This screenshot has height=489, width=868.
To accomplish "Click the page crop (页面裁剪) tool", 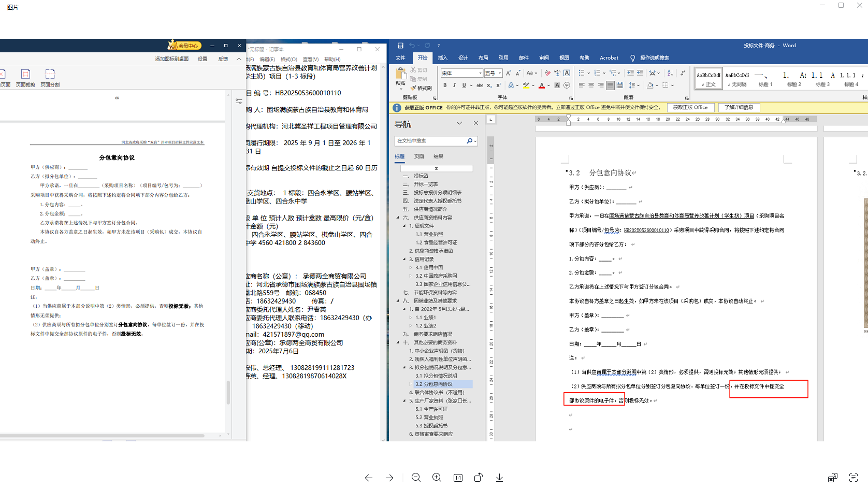I will [x=25, y=78].
